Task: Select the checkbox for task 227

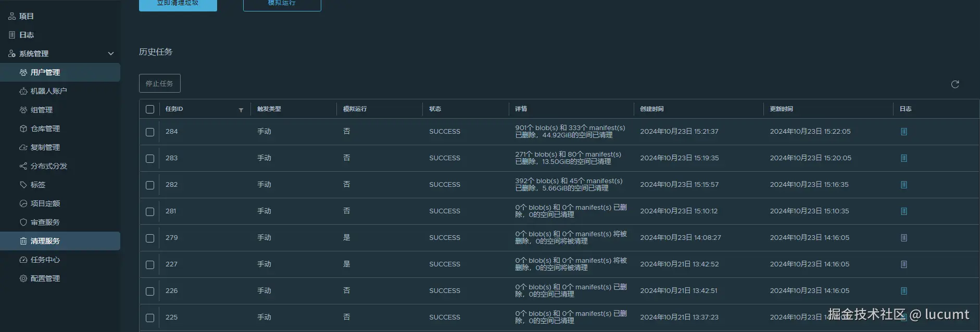Action: 150,265
